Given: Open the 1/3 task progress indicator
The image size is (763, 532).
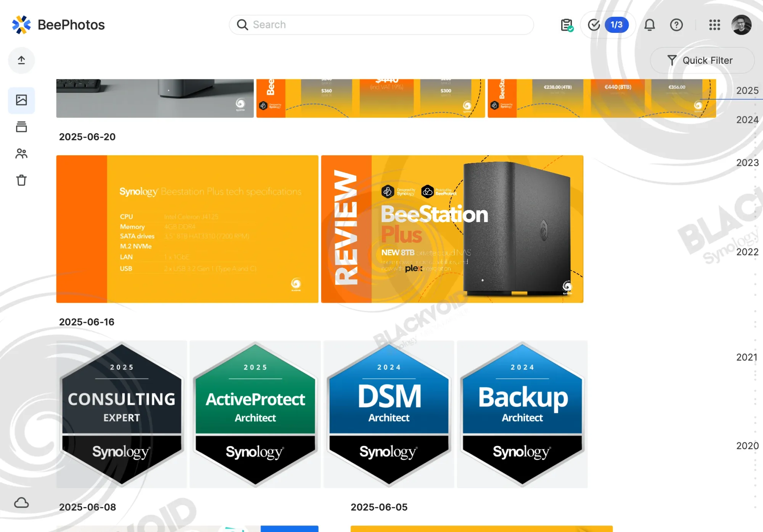Looking at the screenshot, I should pyautogui.click(x=608, y=25).
